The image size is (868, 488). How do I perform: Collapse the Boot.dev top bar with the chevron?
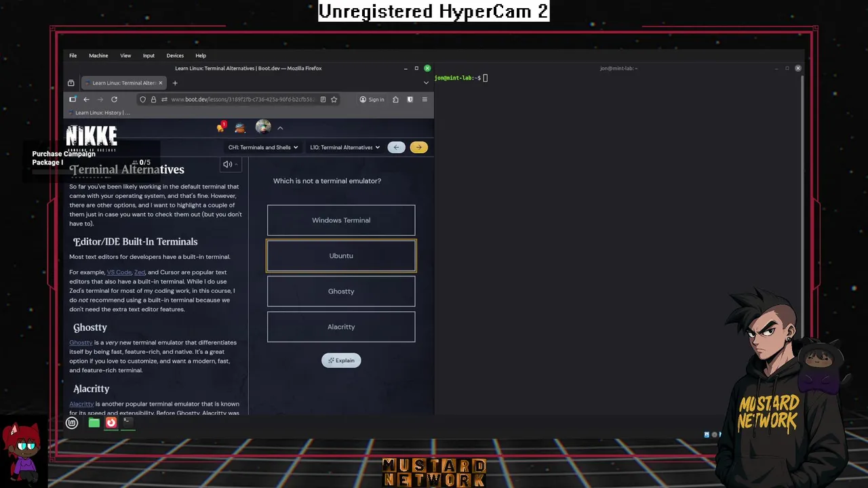[x=280, y=127]
